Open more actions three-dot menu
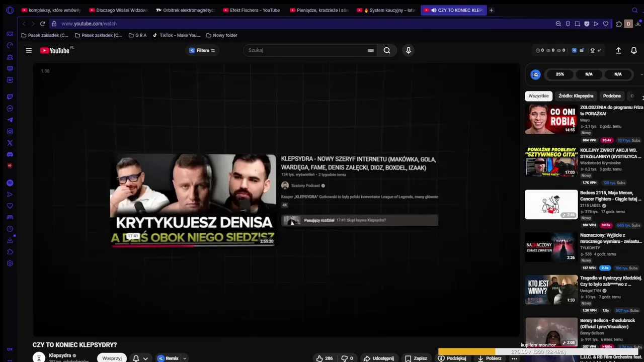644x362 pixels. [514, 358]
